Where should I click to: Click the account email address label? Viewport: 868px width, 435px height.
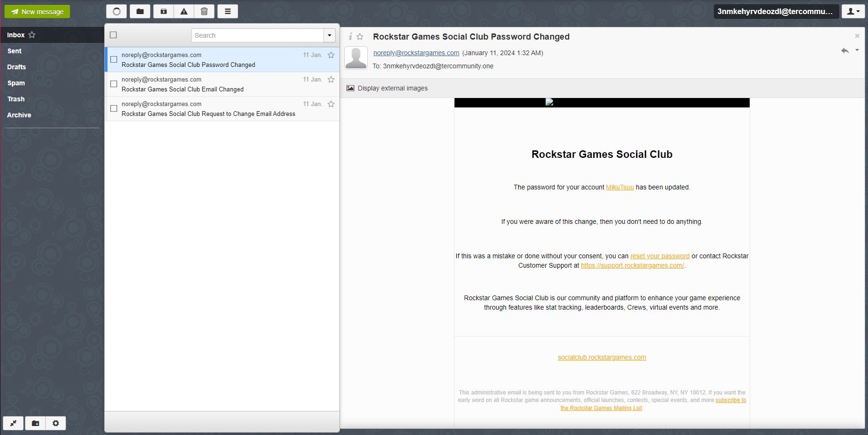pos(776,11)
